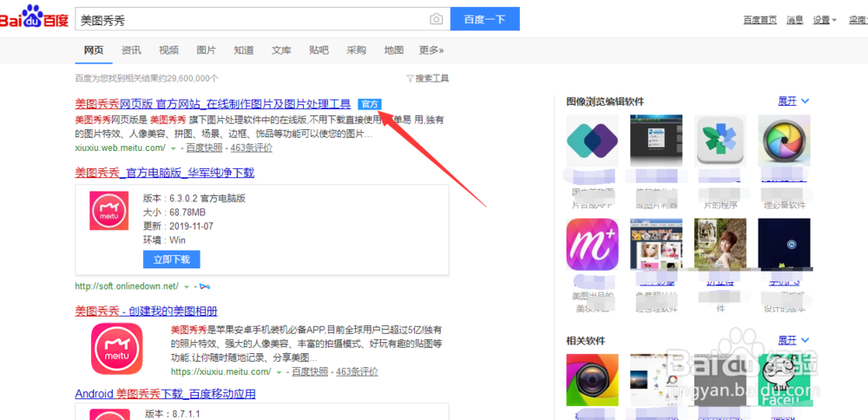
Task: Click camera lens icon under 相关软件
Action: (592, 380)
